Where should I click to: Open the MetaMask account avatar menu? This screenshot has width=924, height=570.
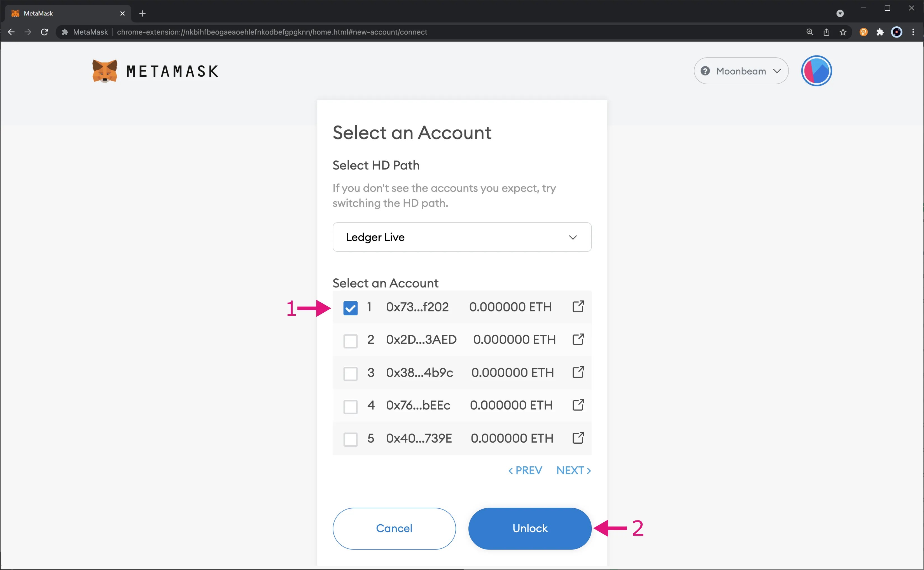tap(816, 71)
